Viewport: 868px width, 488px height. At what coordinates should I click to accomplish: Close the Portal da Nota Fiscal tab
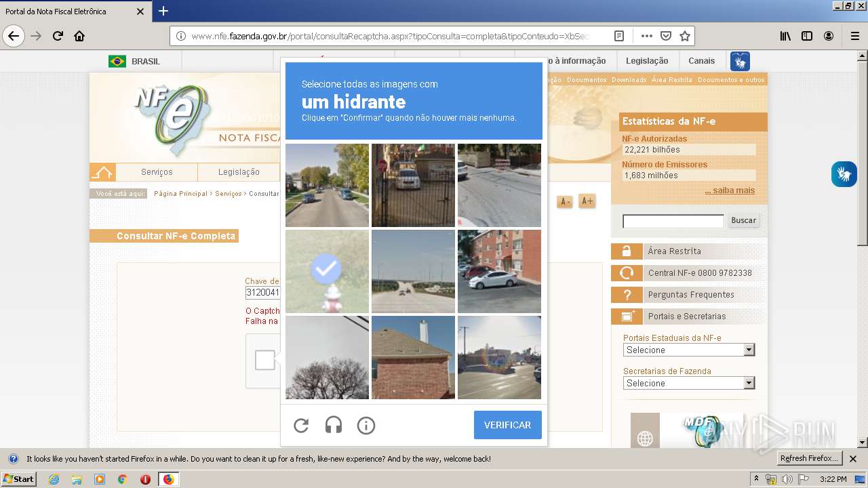(x=140, y=12)
